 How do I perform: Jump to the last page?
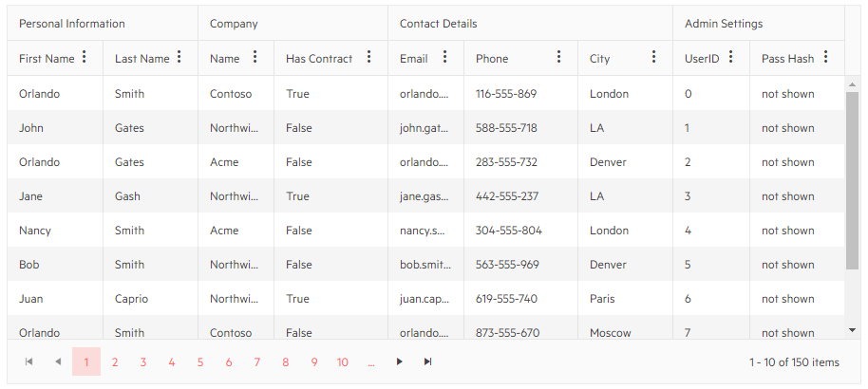click(x=428, y=361)
